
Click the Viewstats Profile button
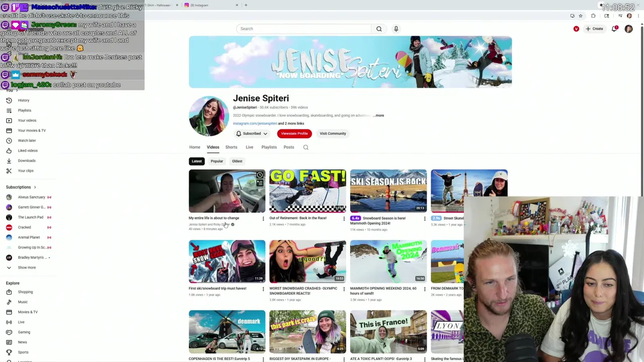click(x=294, y=133)
